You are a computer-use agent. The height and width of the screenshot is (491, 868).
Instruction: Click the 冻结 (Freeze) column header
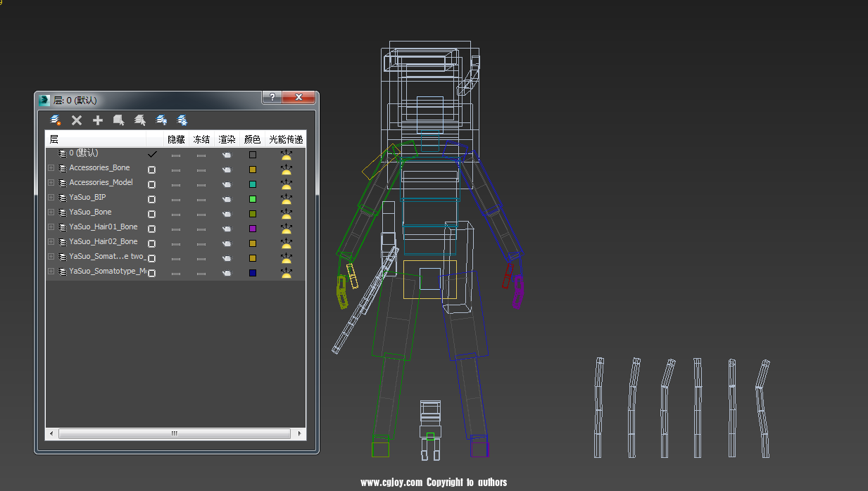[x=201, y=139]
